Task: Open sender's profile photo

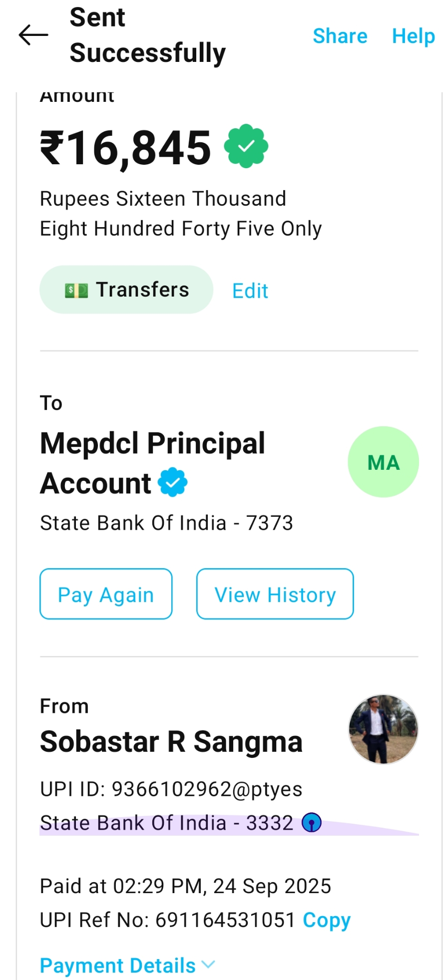Action: [x=383, y=729]
